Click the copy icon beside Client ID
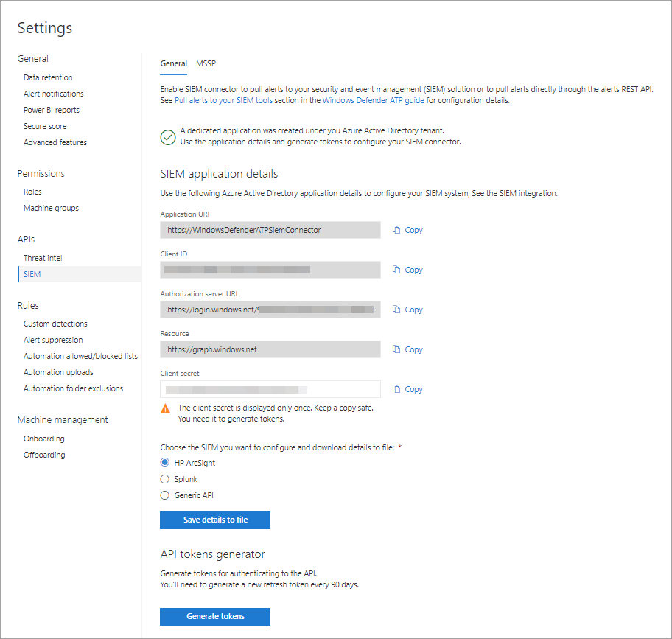Image resolution: width=672 pixels, height=639 pixels. (396, 270)
